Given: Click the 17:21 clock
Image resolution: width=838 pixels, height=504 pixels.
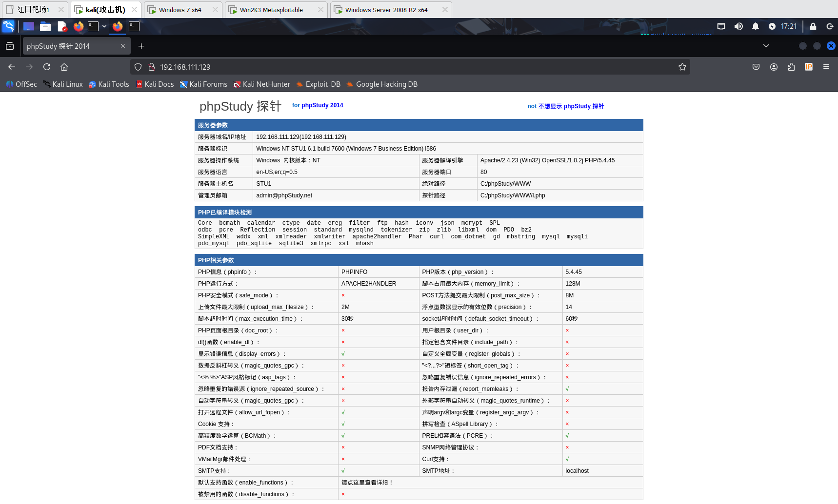Looking at the screenshot, I should click(789, 26).
